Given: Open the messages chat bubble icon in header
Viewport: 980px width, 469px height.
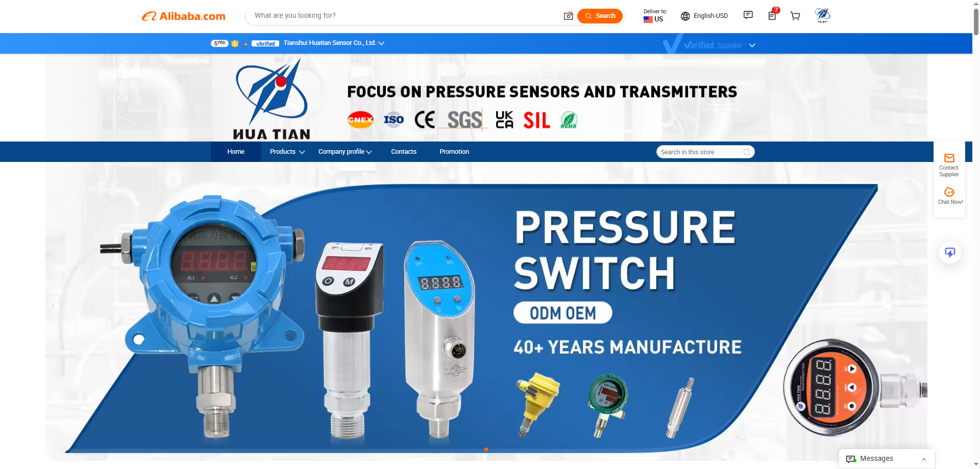Looking at the screenshot, I should point(748,15).
